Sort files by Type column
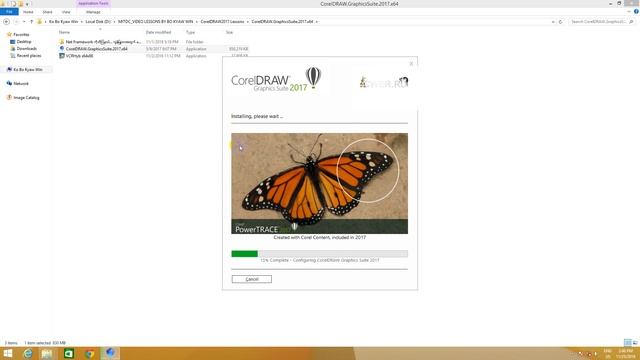This screenshot has width=640, height=360. pos(190,32)
